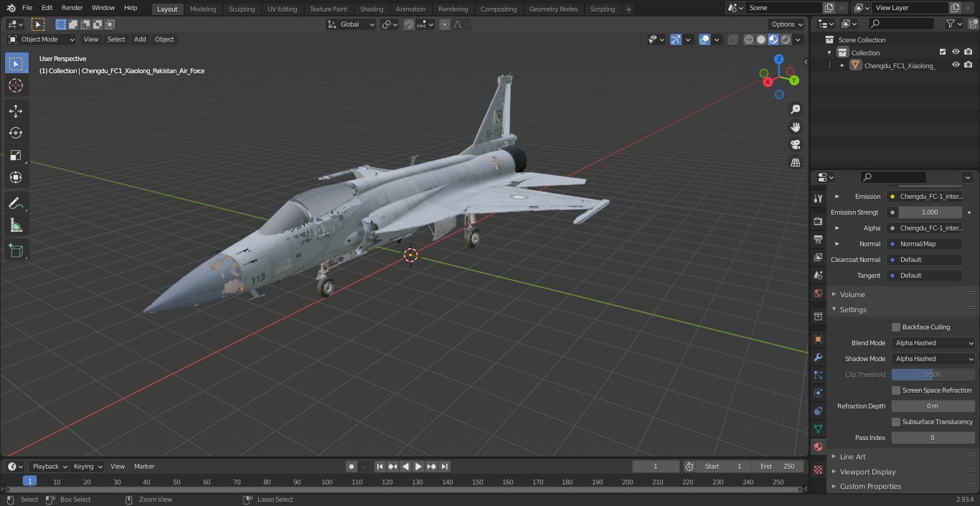Open the viewport Add menu

click(x=140, y=39)
